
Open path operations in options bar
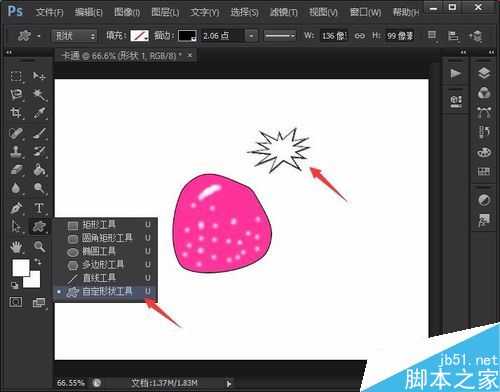pyautogui.click(x=432, y=35)
